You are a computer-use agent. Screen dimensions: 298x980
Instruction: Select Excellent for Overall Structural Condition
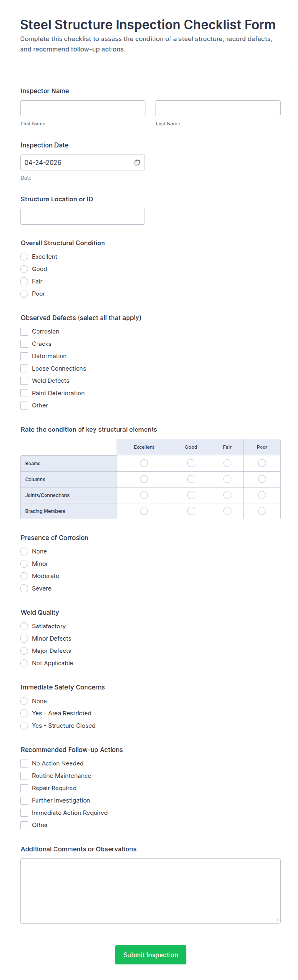click(24, 257)
